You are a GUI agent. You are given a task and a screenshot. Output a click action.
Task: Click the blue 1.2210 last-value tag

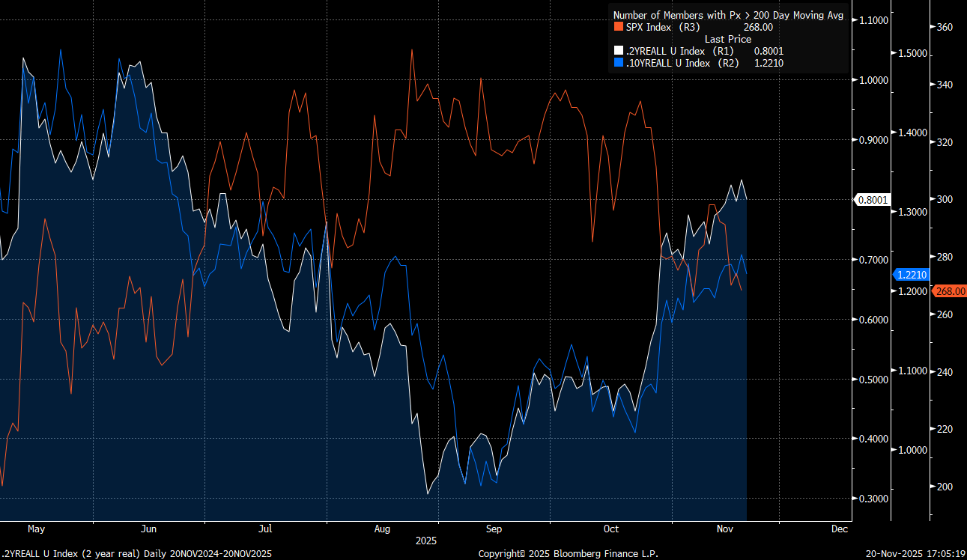tap(911, 275)
